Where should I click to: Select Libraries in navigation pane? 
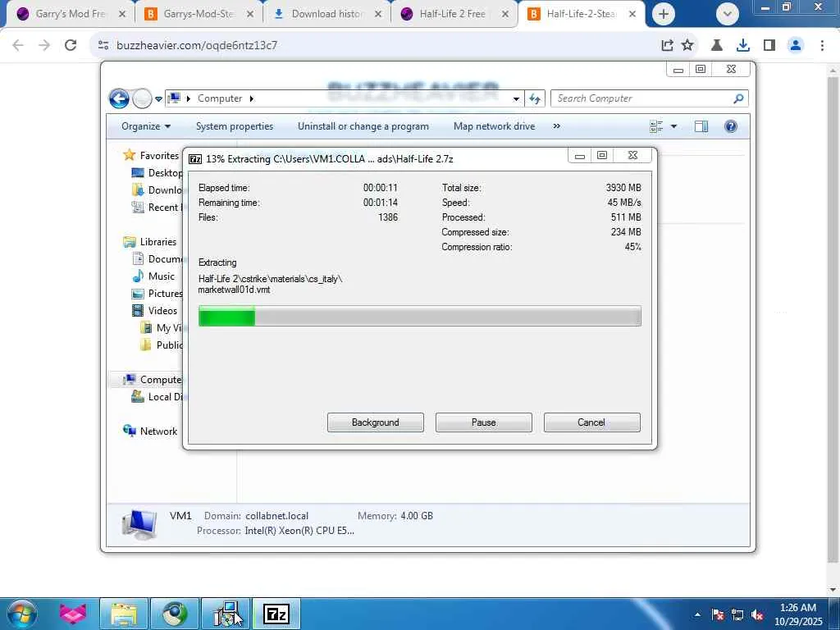[150, 242]
